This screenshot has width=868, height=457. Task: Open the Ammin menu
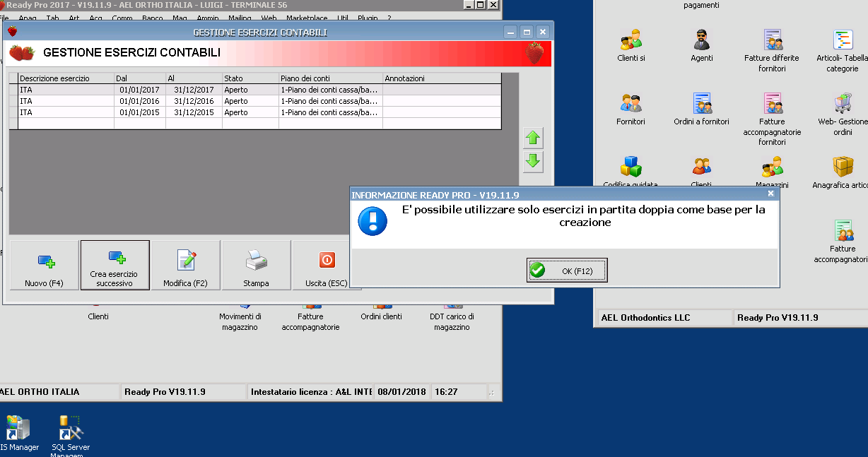207,18
